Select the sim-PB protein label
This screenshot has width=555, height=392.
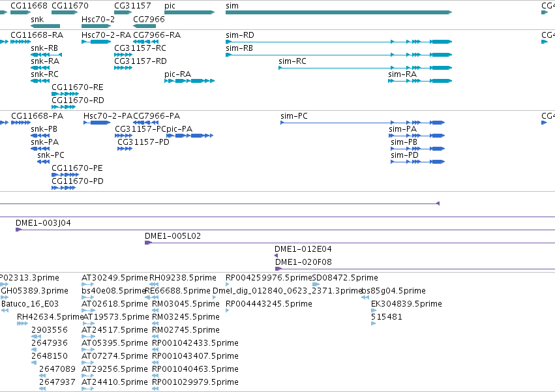404,142
